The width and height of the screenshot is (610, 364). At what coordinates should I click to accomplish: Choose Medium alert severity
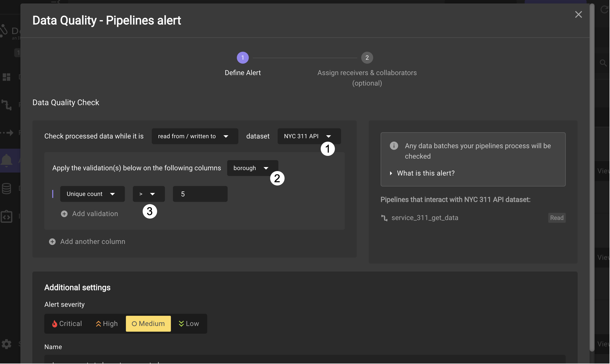[x=148, y=324]
